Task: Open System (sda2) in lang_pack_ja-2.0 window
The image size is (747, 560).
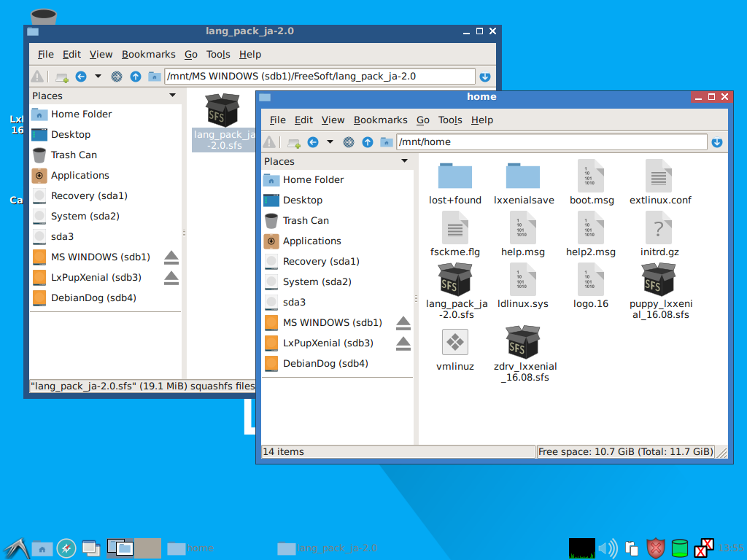Action: [105, 216]
